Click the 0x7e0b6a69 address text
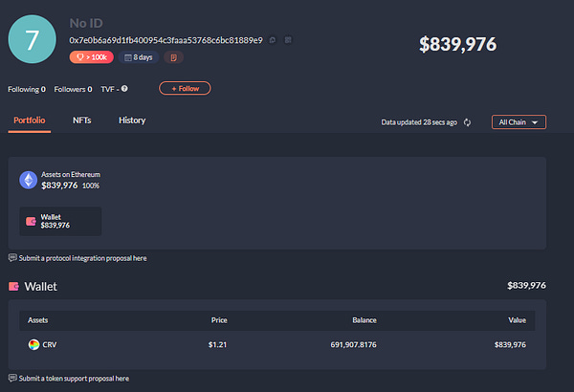Screen dimensions: 574x392 coord(166,40)
